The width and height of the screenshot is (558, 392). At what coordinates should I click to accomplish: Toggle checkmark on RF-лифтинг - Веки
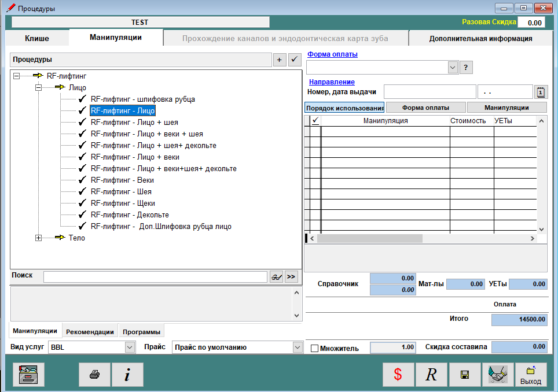pyautogui.click(x=82, y=180)
